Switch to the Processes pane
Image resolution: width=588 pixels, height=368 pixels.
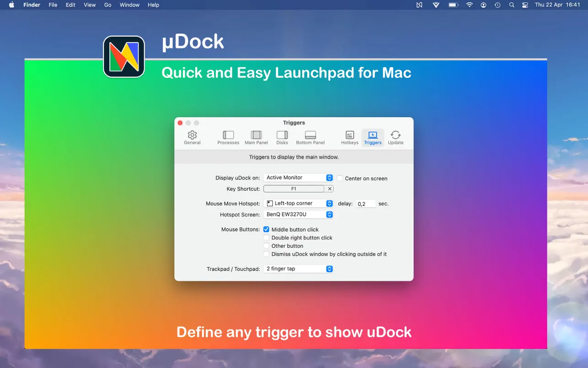[x=228, y=137]
